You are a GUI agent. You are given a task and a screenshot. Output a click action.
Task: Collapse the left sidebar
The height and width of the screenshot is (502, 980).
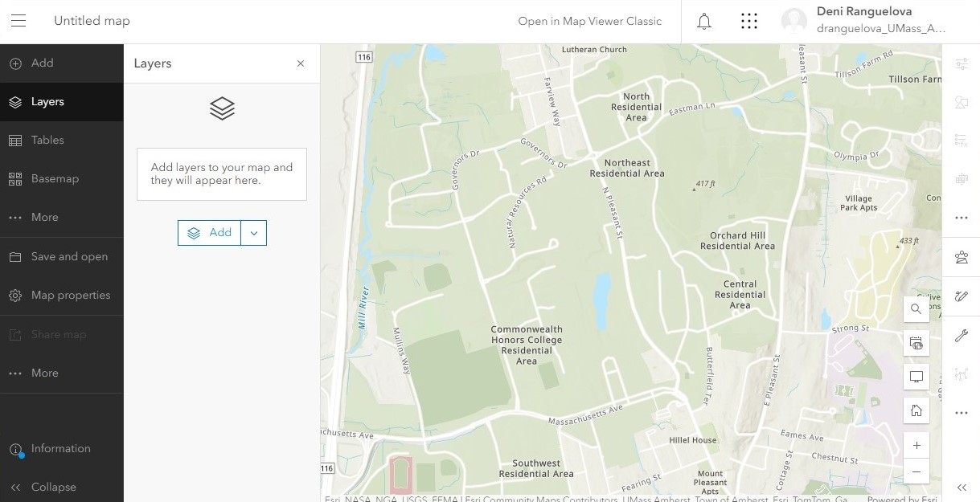(62, 487)
